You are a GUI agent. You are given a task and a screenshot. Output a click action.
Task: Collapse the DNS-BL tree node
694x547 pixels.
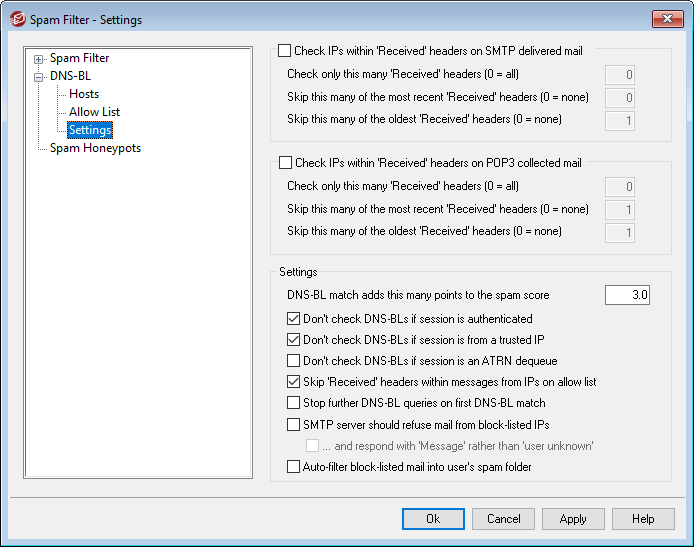tap(39, 76)
